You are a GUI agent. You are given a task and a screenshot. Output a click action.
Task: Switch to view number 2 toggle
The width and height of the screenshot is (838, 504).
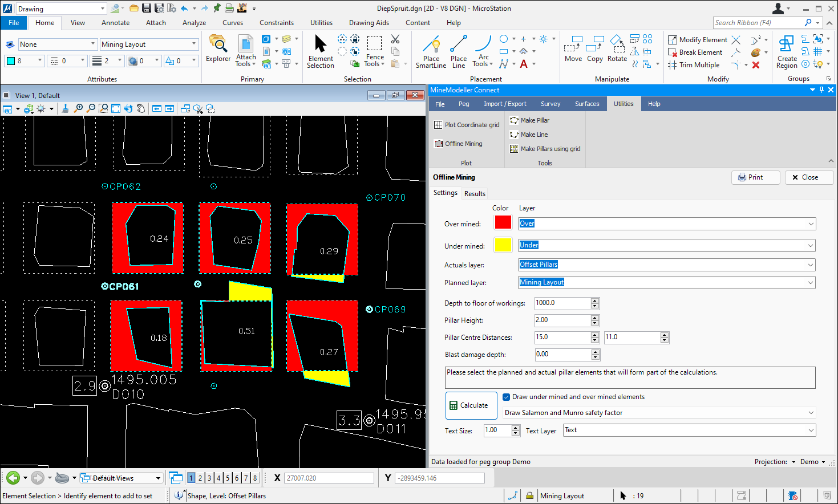200,478
